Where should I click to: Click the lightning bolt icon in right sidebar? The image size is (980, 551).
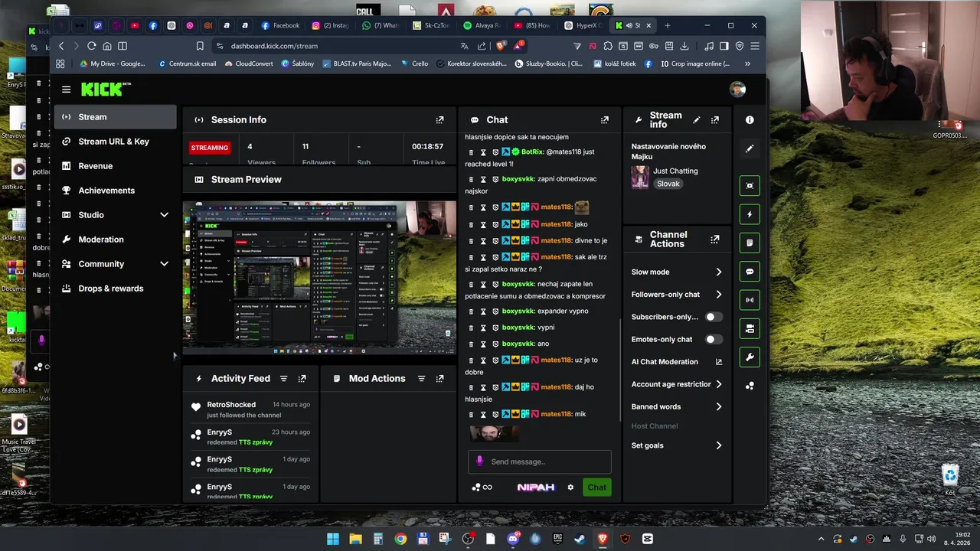click(x=750, y=214)
